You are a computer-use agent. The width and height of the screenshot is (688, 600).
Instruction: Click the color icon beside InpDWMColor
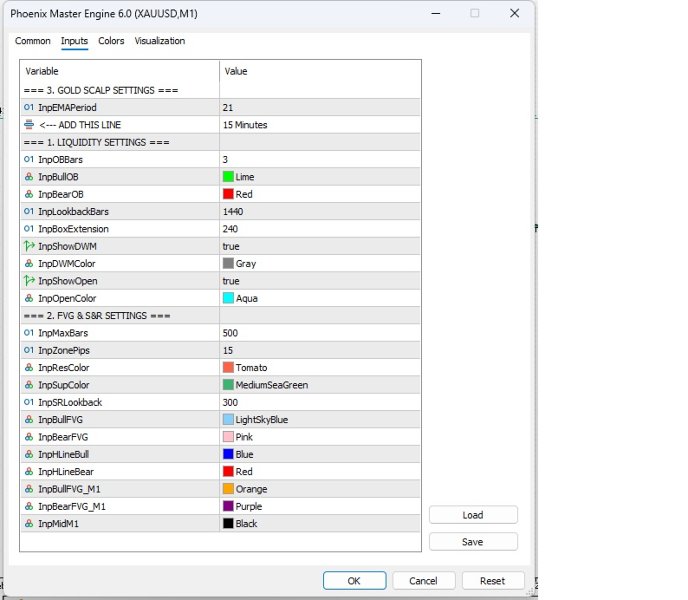click(x=29, y=263)
